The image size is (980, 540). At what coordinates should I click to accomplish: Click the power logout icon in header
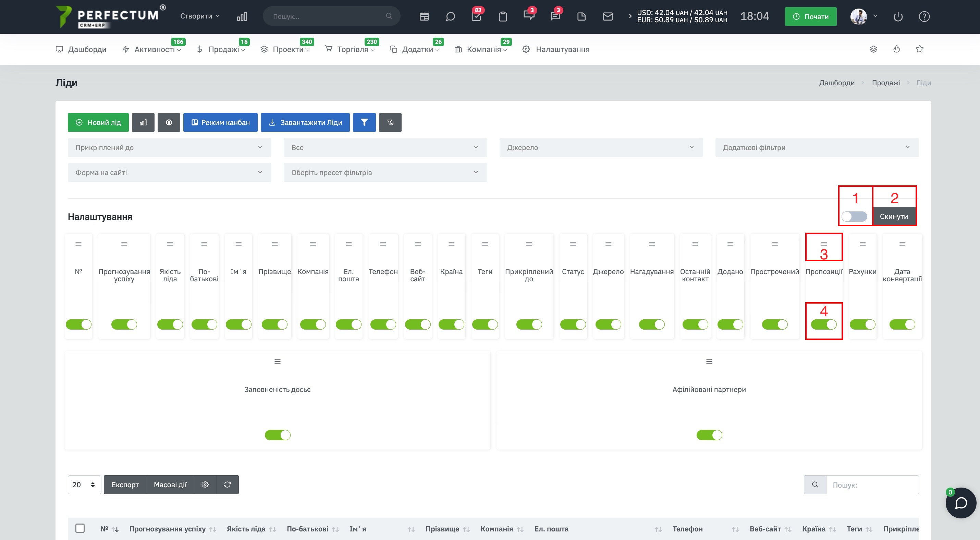point(898,16)
